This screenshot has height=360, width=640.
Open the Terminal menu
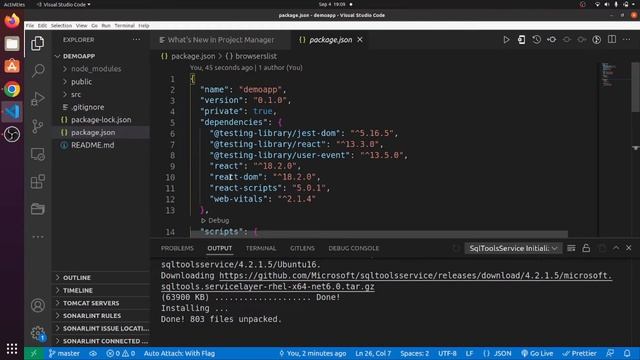[124, 26]
